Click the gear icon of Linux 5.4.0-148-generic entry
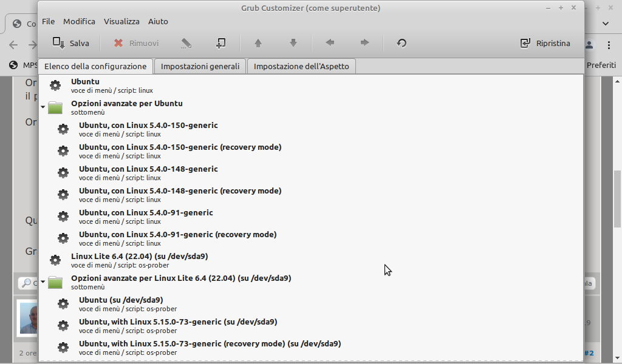Viewport: 622px width, 364px height. 63,173
